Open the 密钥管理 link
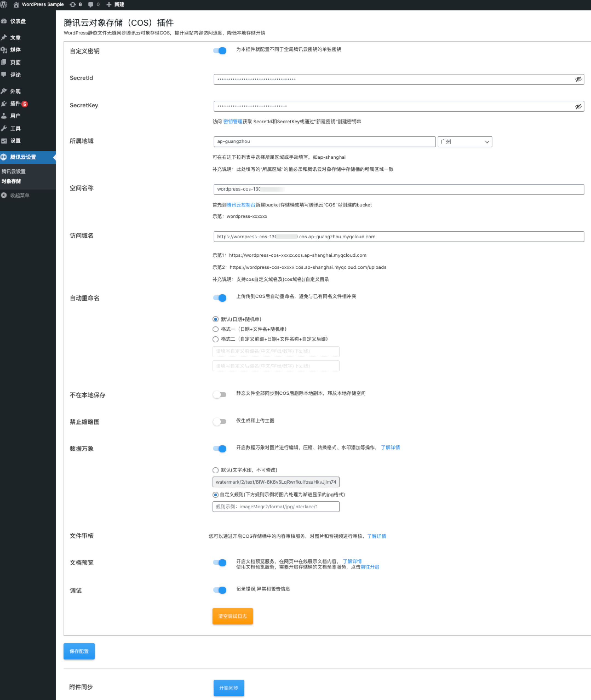 coord(233,122)
